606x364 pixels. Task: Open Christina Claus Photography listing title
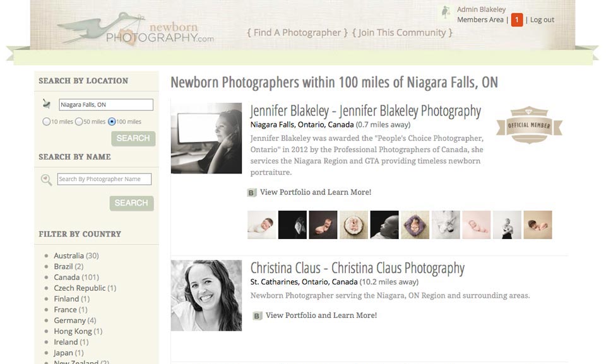[357, 268]
